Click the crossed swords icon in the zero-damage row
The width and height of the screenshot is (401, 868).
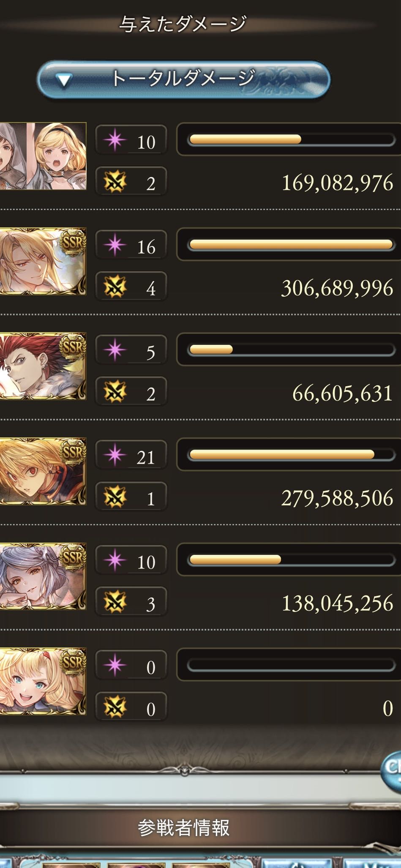click(x=115, y=707)
